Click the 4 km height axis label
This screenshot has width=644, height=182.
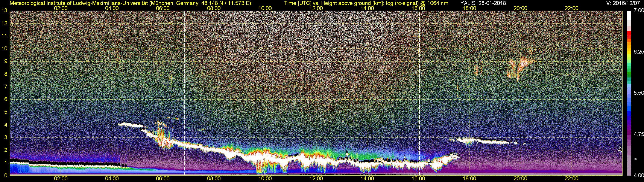(6, 125)
